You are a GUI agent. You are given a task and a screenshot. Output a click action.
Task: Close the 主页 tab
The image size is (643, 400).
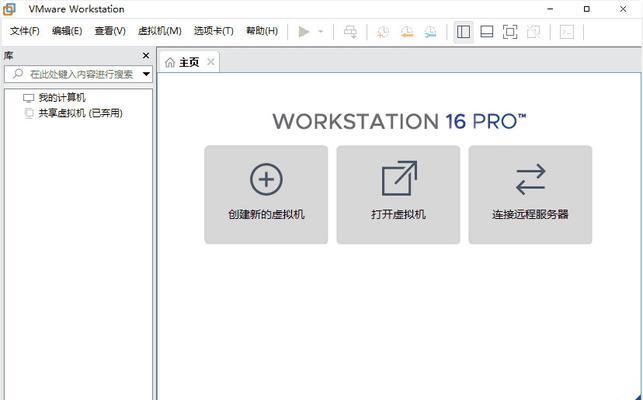pos(211,62)
